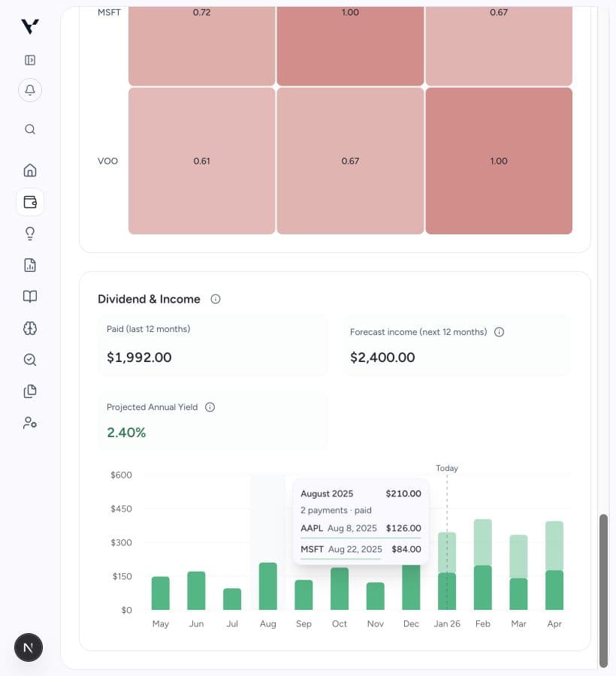Image resolution: width=616 pixels, height=676 pixels.
Task: Click the 2 payments paid text
Action: (x=336, y=511)
